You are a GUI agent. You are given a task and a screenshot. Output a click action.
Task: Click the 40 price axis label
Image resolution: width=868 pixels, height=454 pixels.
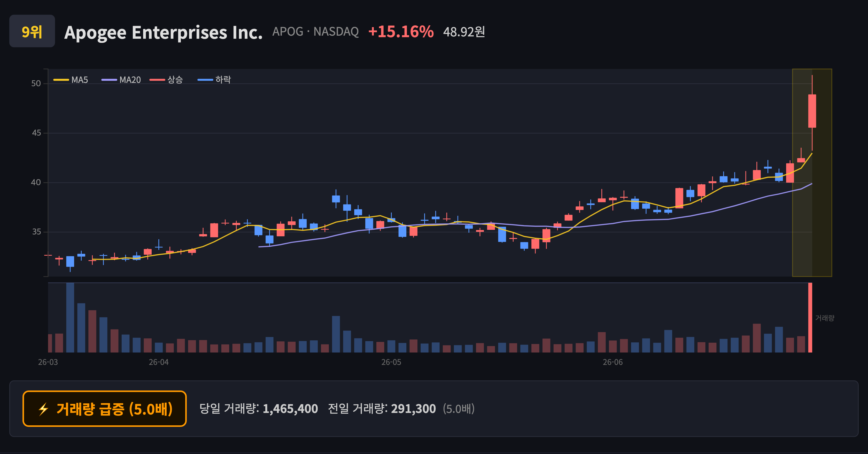(36, 183)
